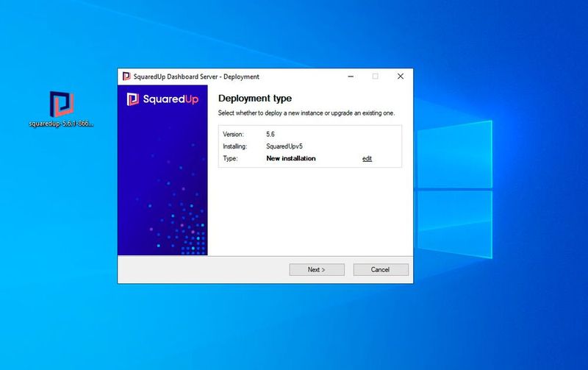Image resolution: width=588 pixels, height=370 pixels.
Task: Click the 'Select whether to deploy' description text
Action: pyautogui.click(x=306, y=113)
